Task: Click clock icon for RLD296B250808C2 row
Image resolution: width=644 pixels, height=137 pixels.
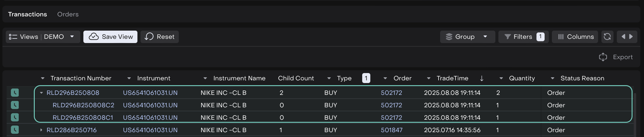Action: point(15,105)
